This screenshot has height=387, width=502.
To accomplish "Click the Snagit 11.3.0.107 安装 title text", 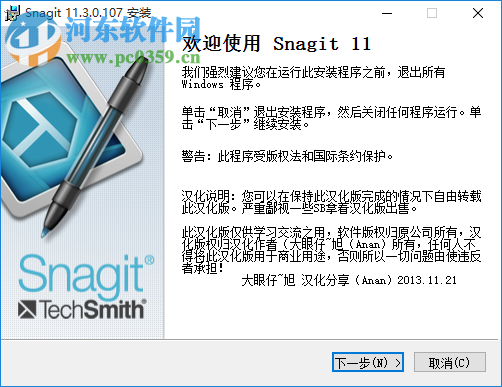I will point(88,13).
